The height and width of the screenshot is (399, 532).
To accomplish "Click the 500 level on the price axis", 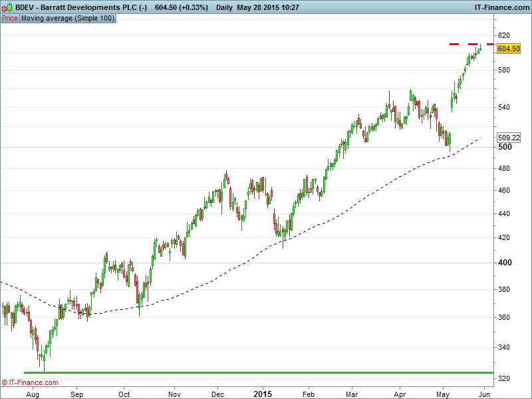I will pos(505,148).
